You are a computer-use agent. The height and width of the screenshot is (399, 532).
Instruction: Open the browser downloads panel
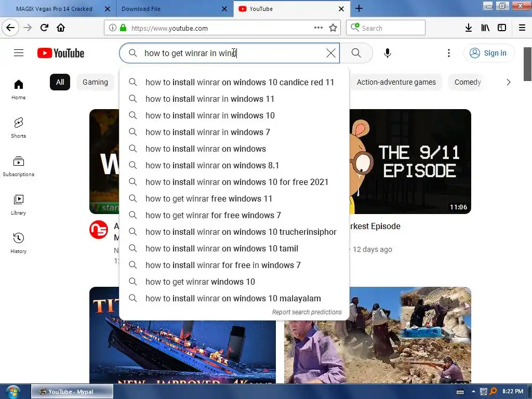pos(469,28)
